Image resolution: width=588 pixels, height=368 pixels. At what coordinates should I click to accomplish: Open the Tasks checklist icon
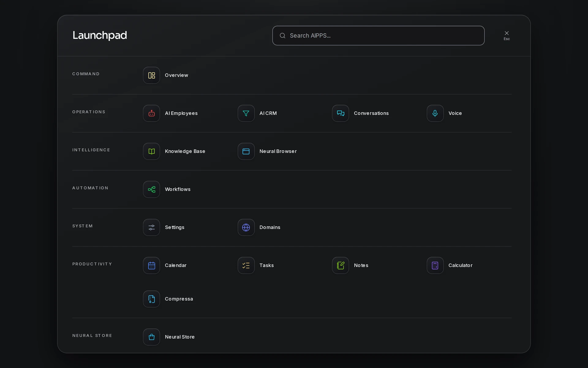[246, 265]
